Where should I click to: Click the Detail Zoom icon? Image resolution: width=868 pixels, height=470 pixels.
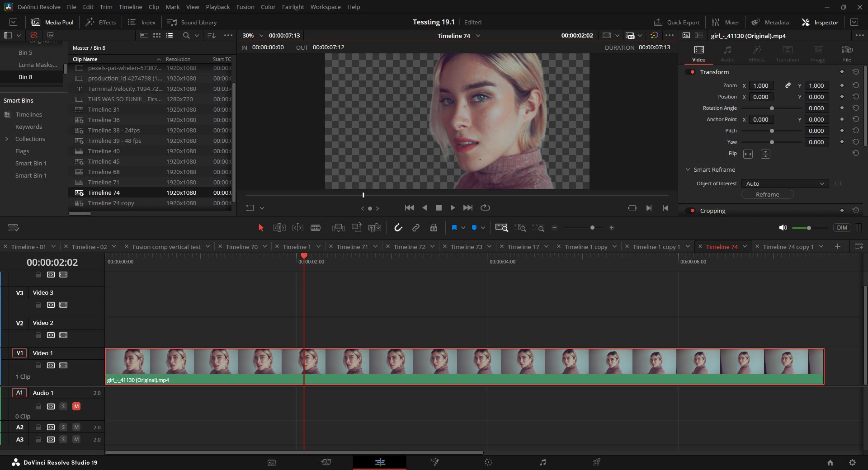520,228
